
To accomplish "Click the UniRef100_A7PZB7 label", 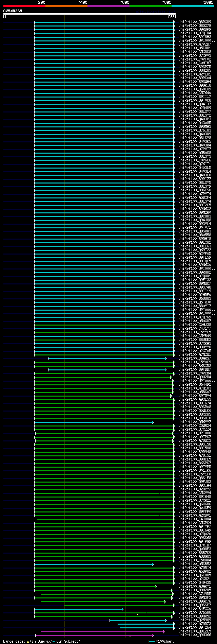I will pyautogui.click(x=195, y=44).
